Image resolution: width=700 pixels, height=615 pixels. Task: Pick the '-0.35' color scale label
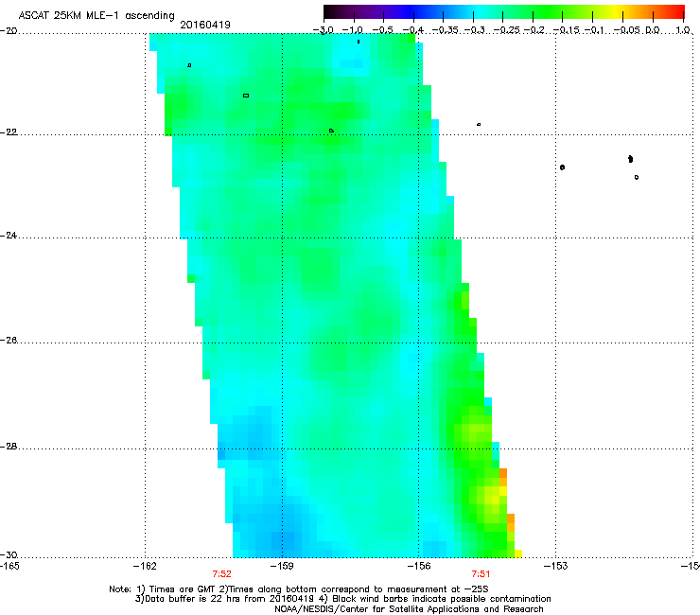446,30
